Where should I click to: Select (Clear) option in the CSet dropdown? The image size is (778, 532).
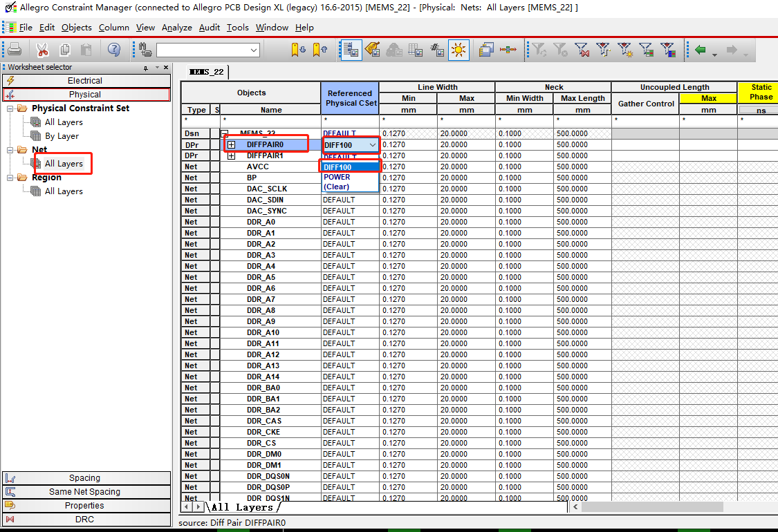click(x=337, y=187)
